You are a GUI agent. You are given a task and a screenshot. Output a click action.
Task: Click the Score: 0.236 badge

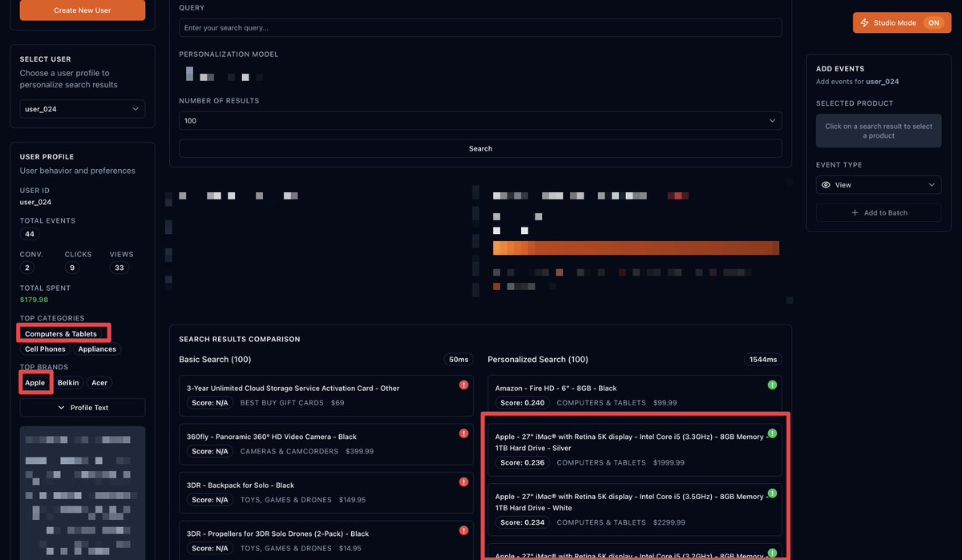521,463
